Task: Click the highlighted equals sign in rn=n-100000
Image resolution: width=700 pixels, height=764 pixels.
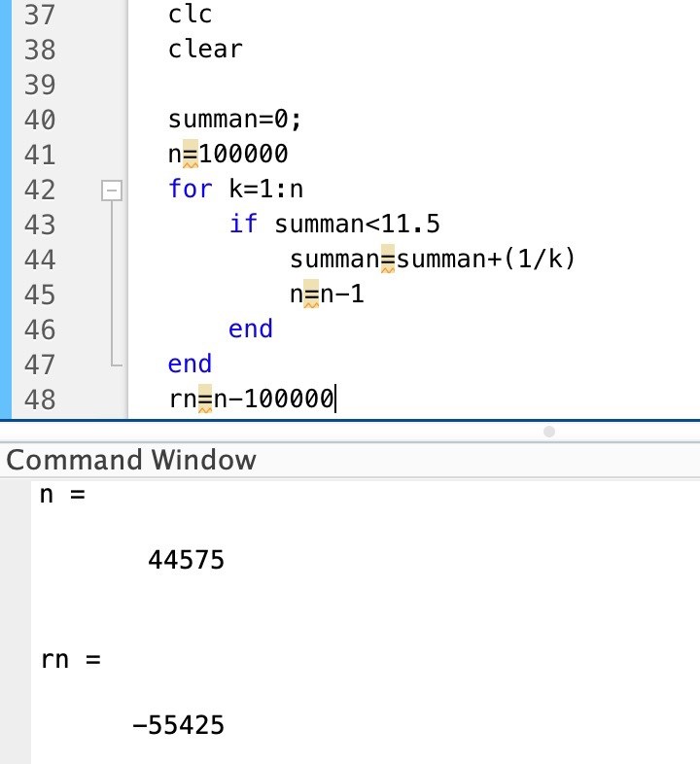Action: [205, 399]
